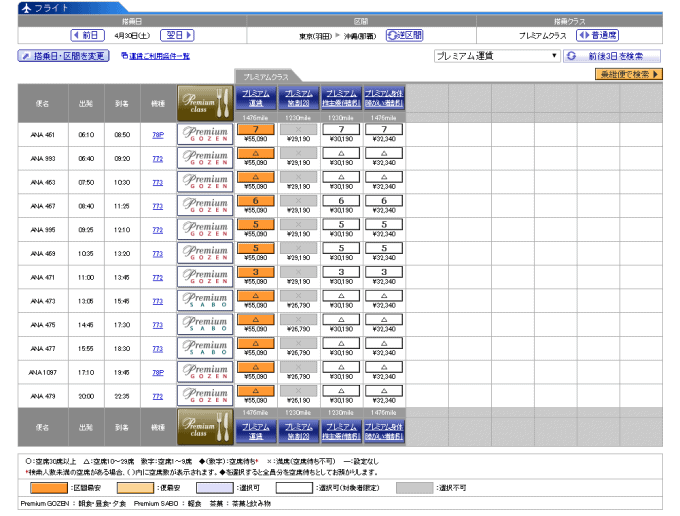Image resolution: width=680 pixels, height=516 pixels.
Task: Click 搭乗日・区間を変更 button
Action: tap(63, 56)
